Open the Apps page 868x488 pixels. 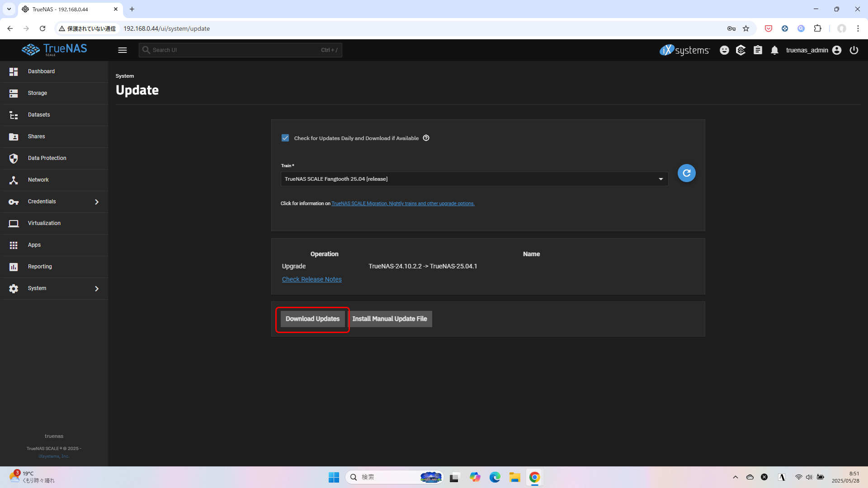click(54, 245)
